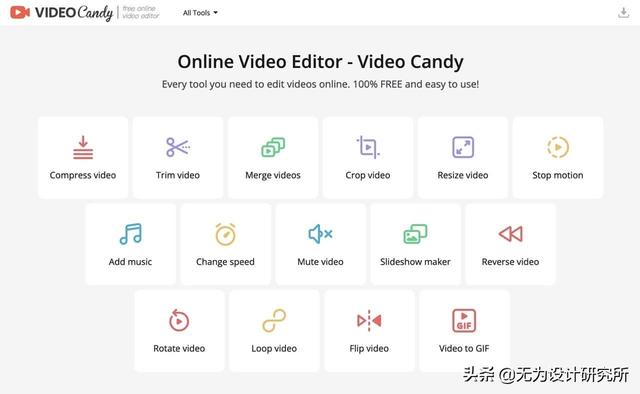The height and width of the screenshot is (394, 640).
Task: Click the 'free online video editor' tagline
Action: coord(141,12)
